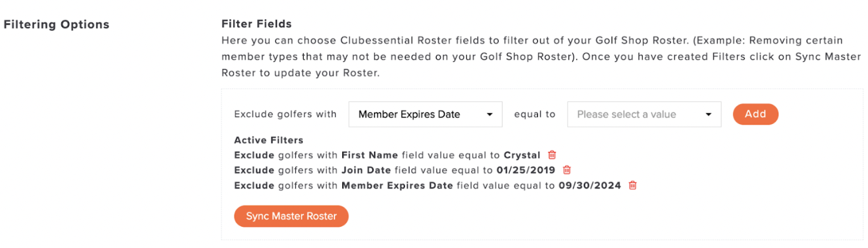
Task: Click the 01/25/2019 date value
Action: point(526,170)
